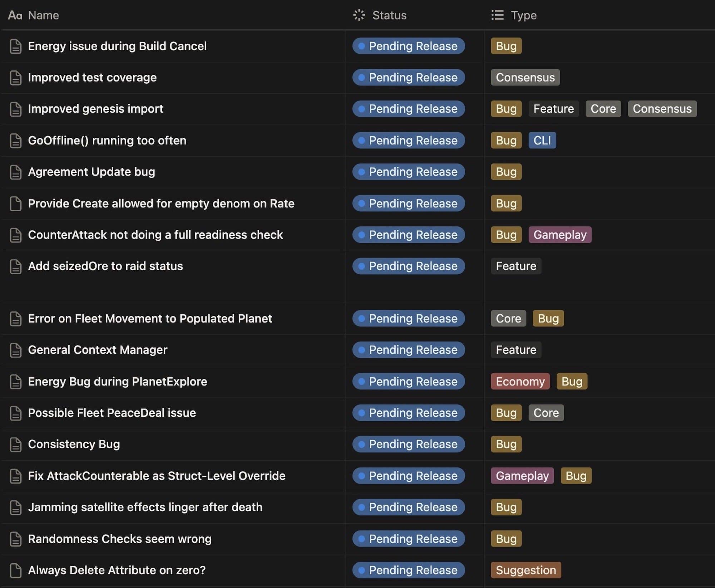The height and width of the screenshot is (588, 715).
Task: Open the "Improved test coverage" page
Action: (x=92, y=77)
